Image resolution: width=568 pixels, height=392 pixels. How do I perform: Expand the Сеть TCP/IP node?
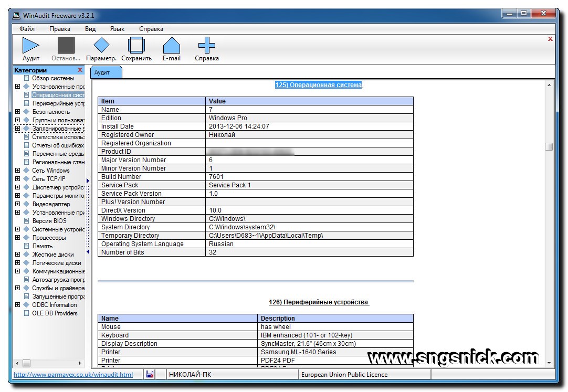pos(17,178)
